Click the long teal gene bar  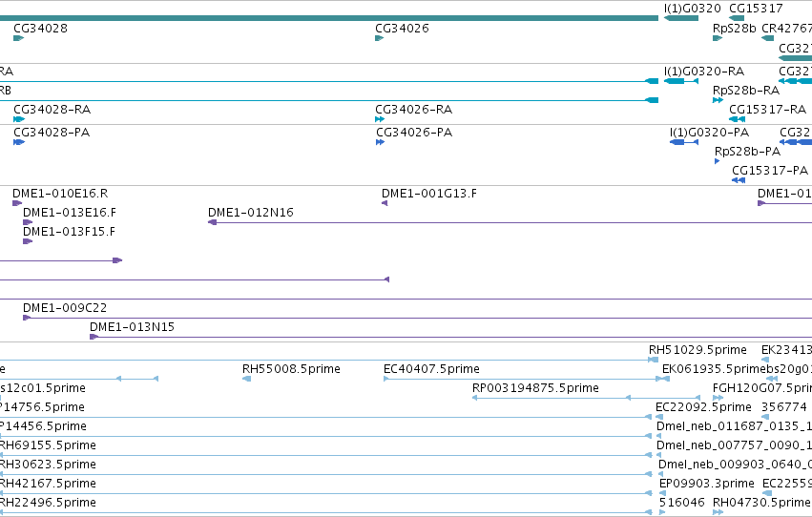click(329, 18)
